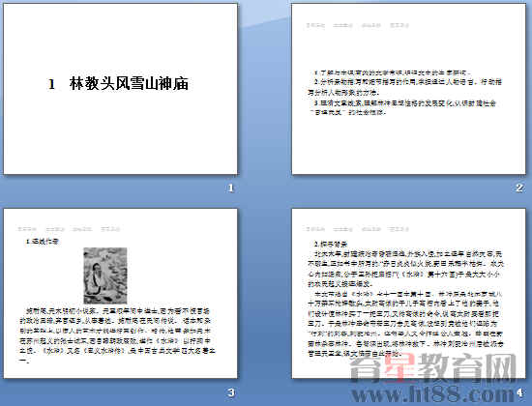Click the first navigation tab on slide 3
532x406 pixels.
coord(27,229)
